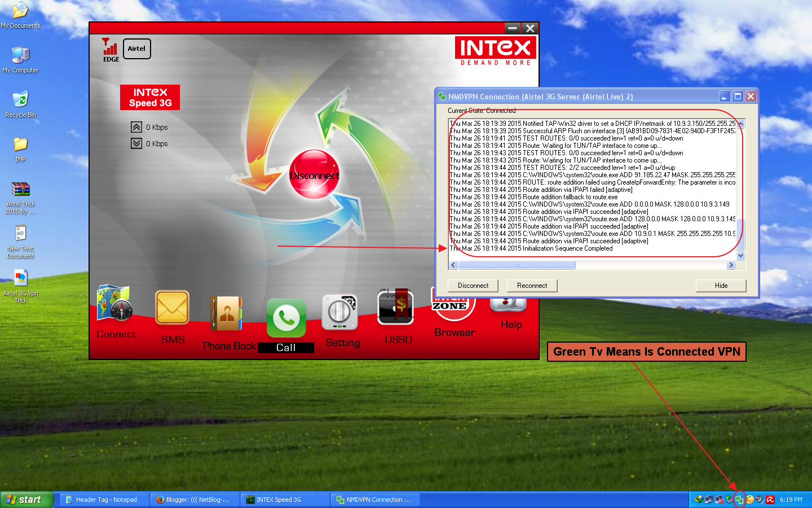Switch to INTEX Speed 3G taskbar item

[285, 500]
